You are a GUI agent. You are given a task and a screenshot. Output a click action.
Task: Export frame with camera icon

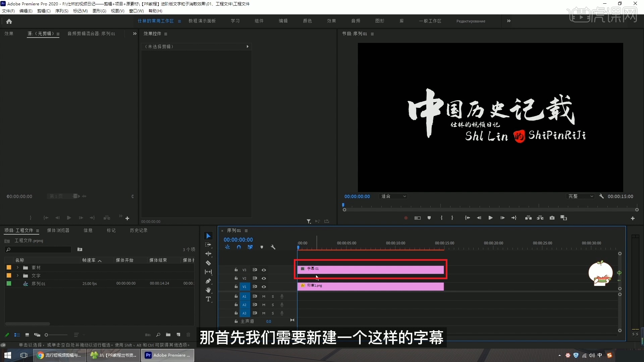552,218
